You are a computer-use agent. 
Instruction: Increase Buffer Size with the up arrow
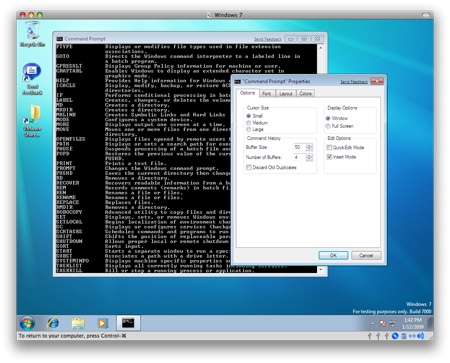click(x=309, y=145)
